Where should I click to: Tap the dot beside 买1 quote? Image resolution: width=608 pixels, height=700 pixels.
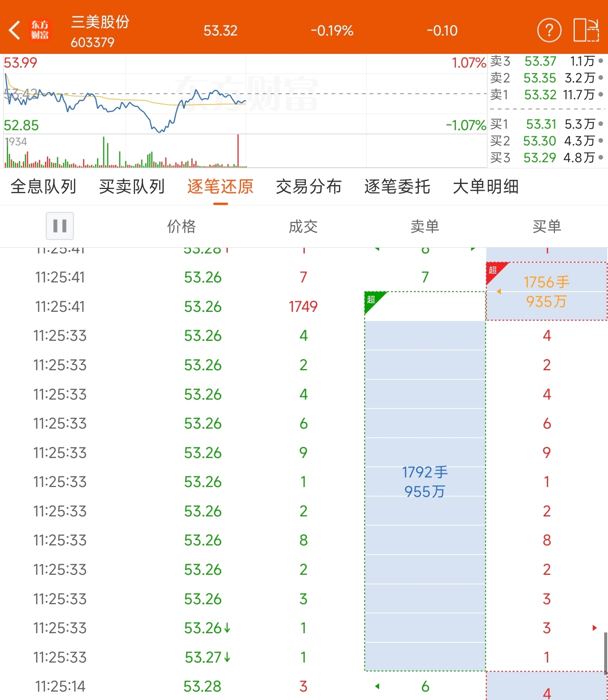(x=601, y=124)
